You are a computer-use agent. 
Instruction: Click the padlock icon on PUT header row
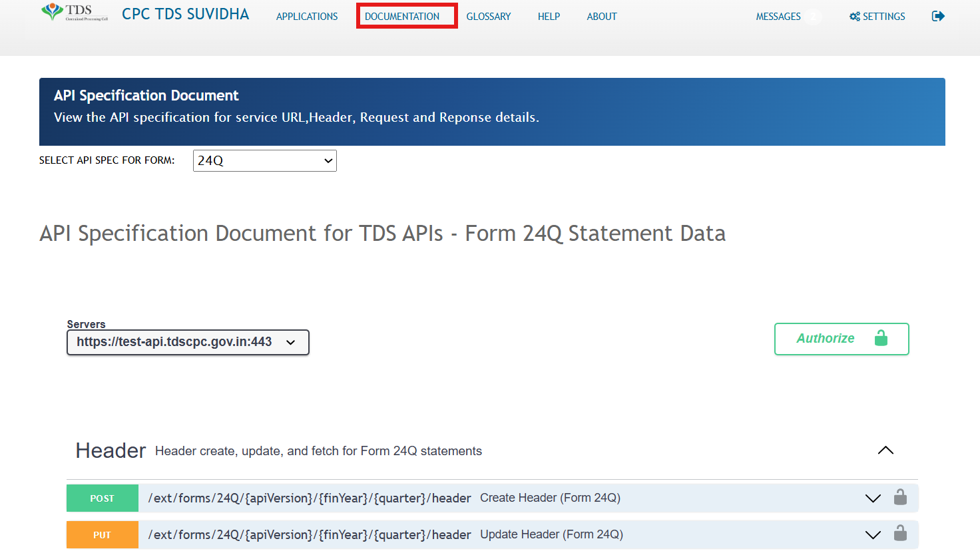click(900, 534)
